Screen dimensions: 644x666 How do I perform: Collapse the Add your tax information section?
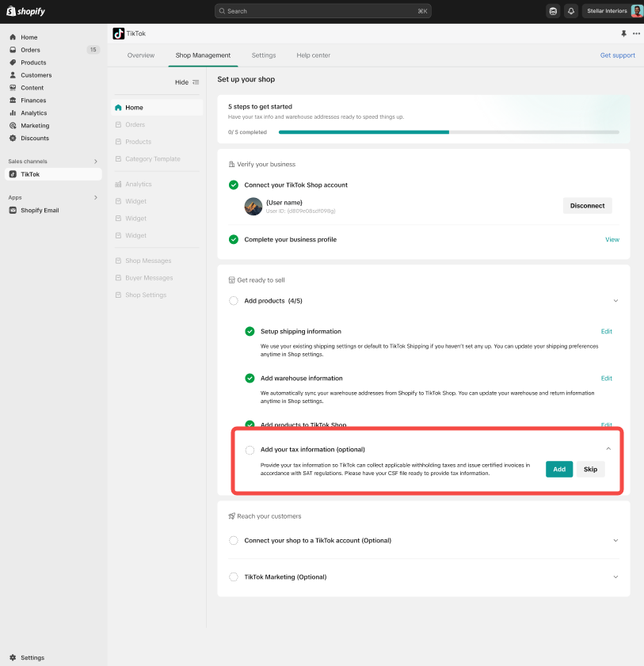(608, 449)
